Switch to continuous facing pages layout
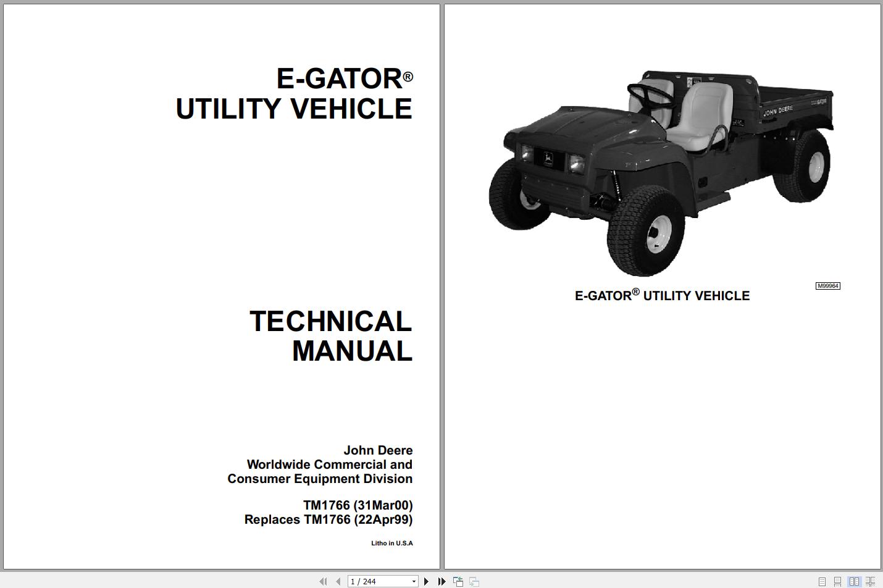 point(870,582)
